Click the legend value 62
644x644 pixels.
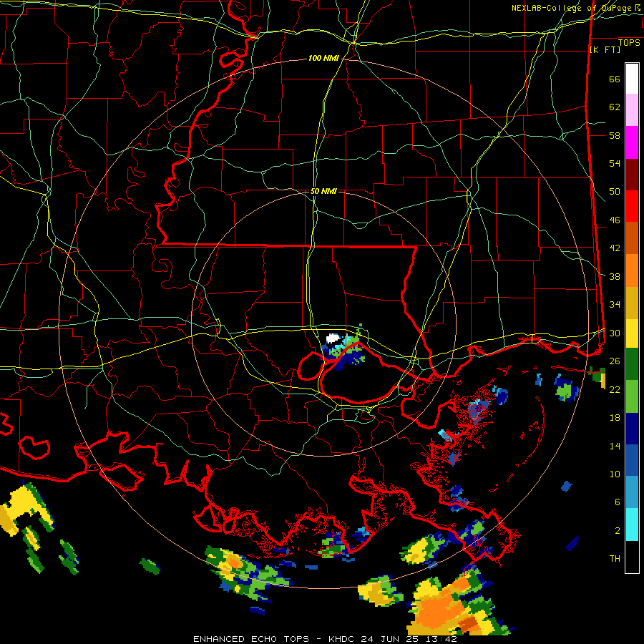coord(615,107)
